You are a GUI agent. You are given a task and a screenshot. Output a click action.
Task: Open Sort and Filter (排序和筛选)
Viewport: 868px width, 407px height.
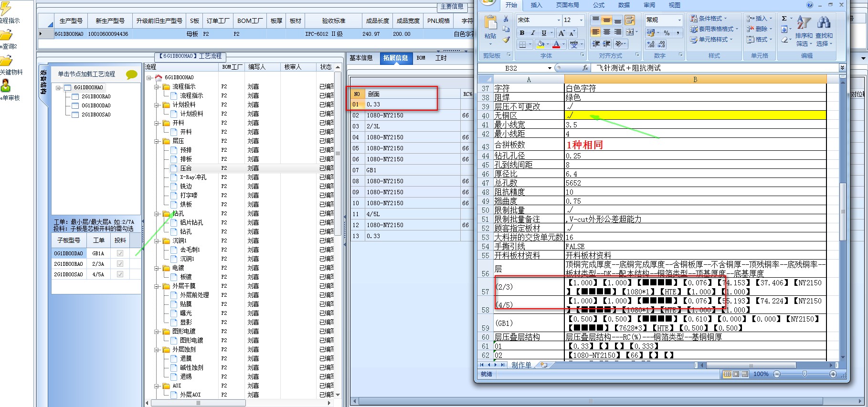coord(804,31)
